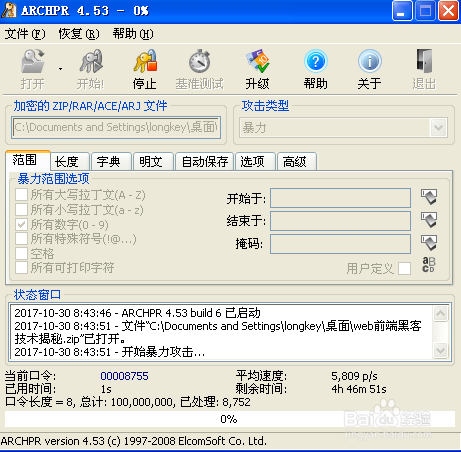Screen dimensions: 461x452
Task: Click average speed value 5,809 p/s
Action: coord(354,376)
